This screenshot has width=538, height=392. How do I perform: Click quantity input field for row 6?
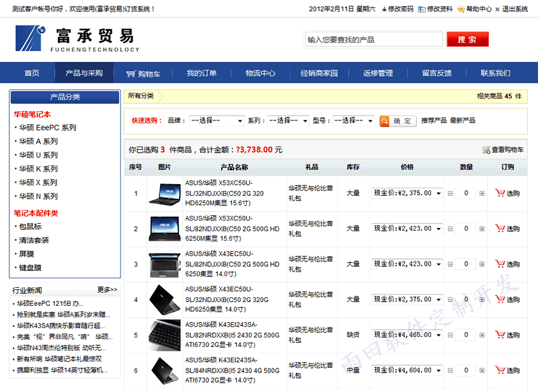[466, 370]
